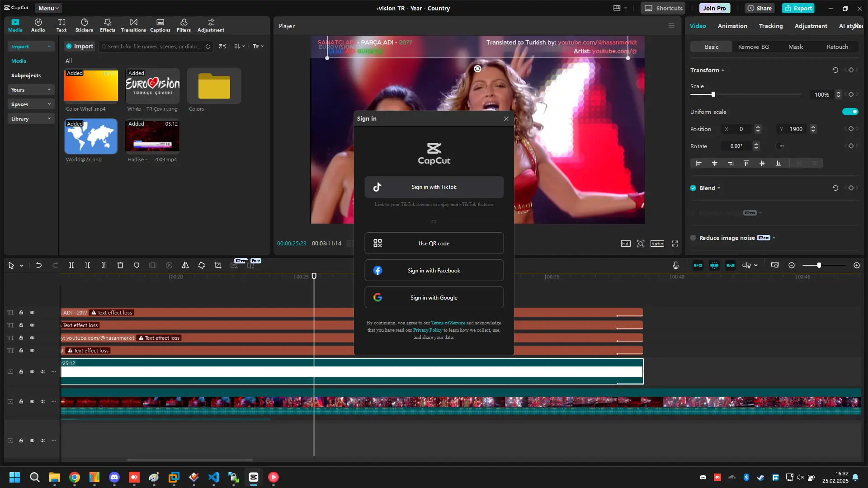Select the Mask tab
The width and height of the screenshot is (868, 488).
[796, 47]
